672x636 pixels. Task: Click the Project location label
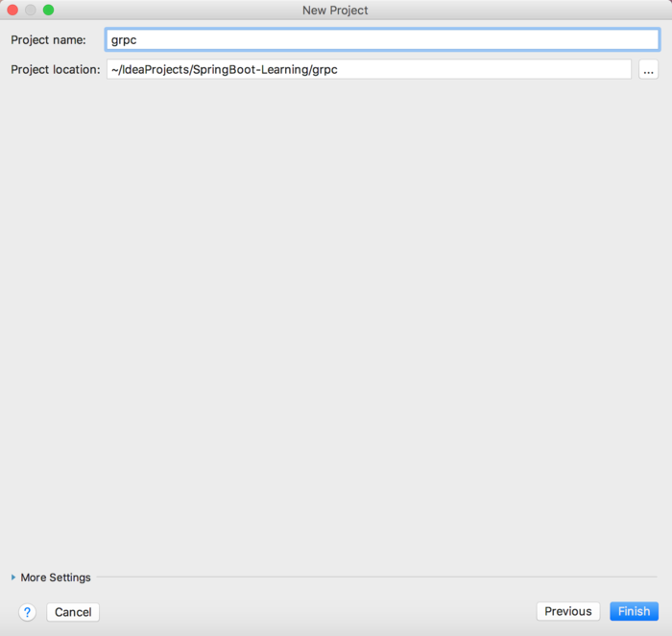tap(56, 69)
